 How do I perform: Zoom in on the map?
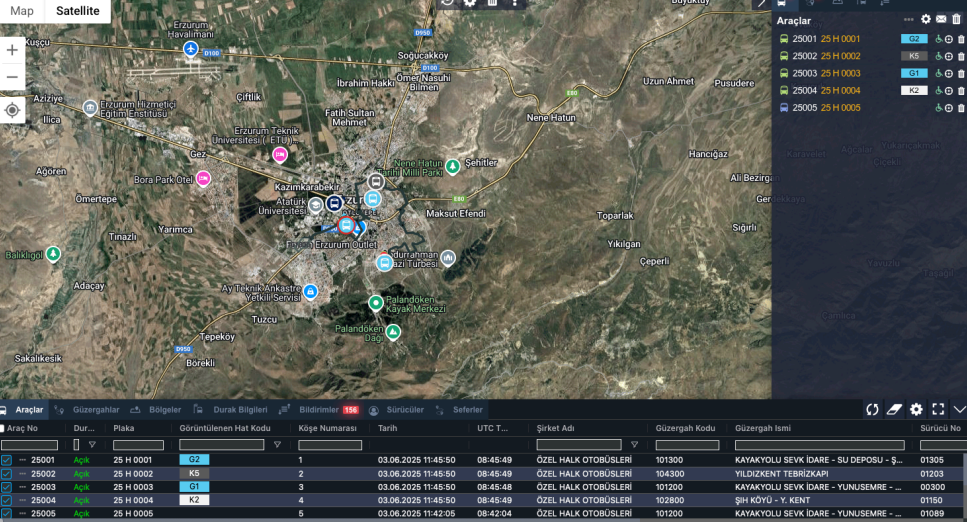[12, 50]
